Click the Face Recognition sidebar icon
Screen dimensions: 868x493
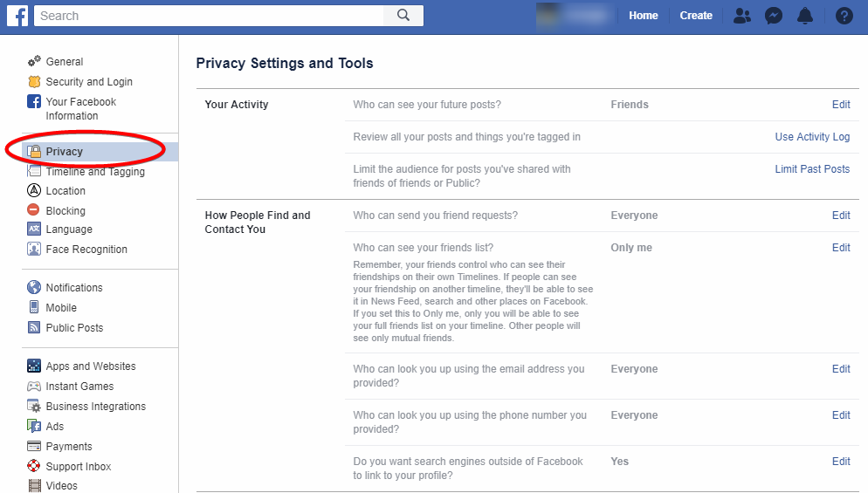(34, 250)
